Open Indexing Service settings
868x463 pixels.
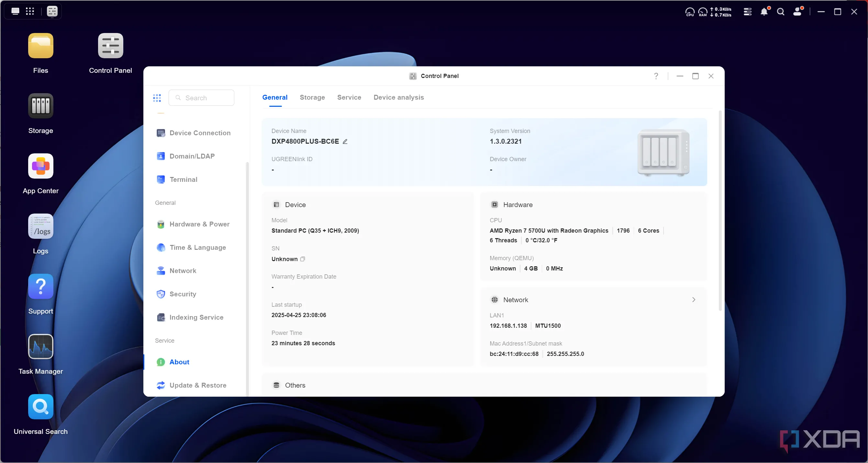190,317
